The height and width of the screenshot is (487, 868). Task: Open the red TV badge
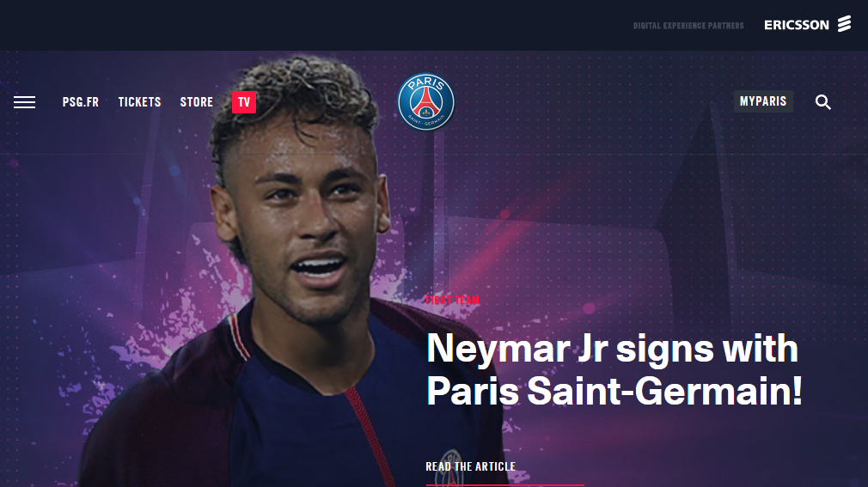[244, 102]
